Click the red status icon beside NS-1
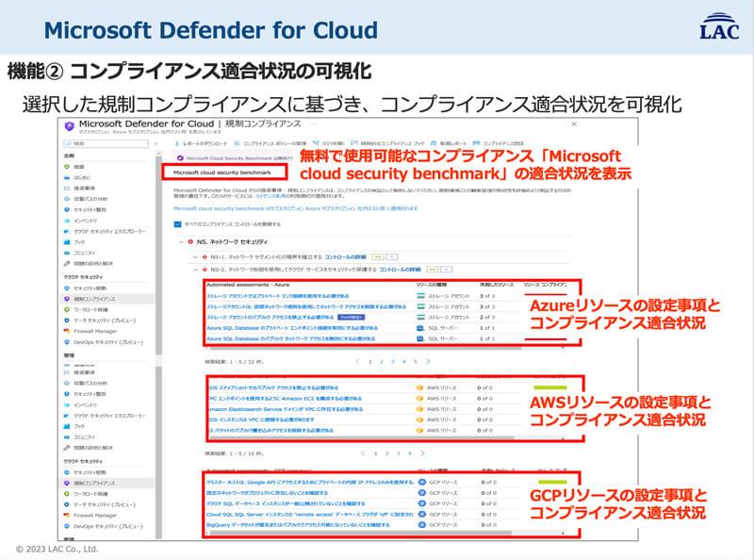754x560 pixels. point(205,257)
